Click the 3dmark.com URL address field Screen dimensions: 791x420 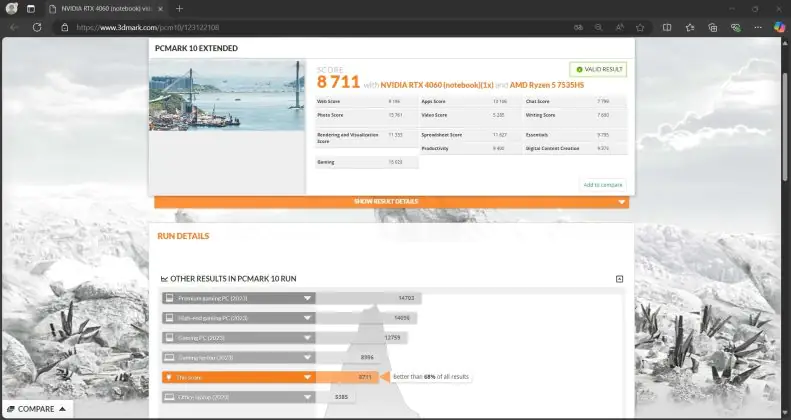(147, 27)
